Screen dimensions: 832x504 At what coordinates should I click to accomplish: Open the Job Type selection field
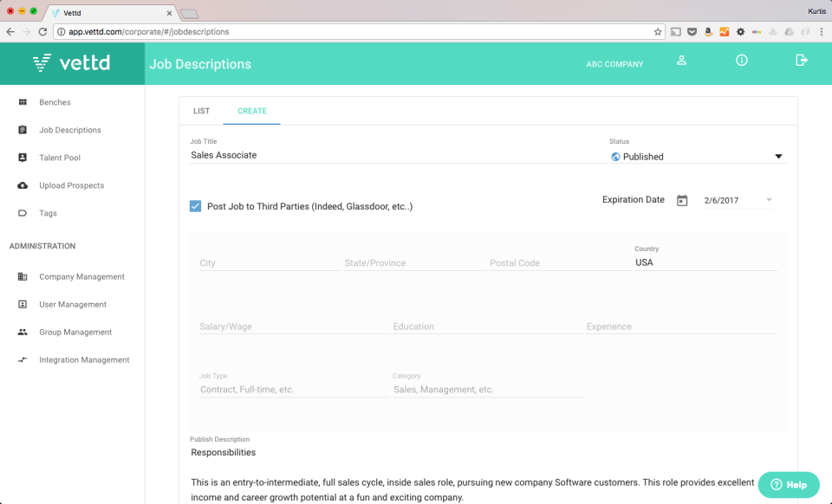click(294, 390)
